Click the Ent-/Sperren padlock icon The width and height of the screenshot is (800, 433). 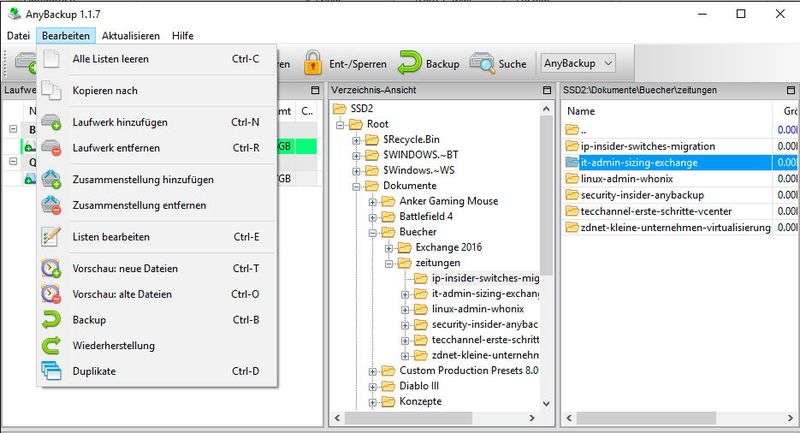313,63
